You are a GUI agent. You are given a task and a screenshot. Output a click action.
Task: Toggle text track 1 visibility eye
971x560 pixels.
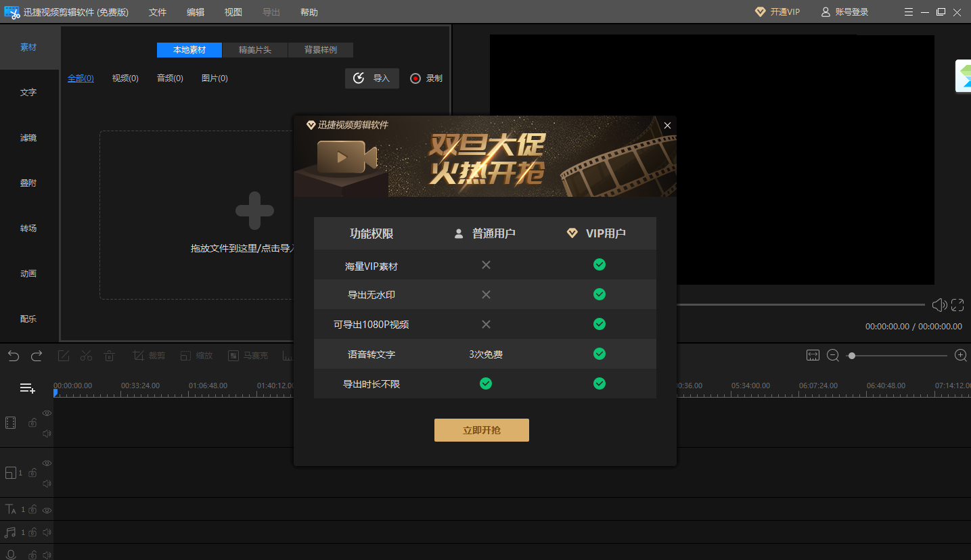(x=47, y=510)
